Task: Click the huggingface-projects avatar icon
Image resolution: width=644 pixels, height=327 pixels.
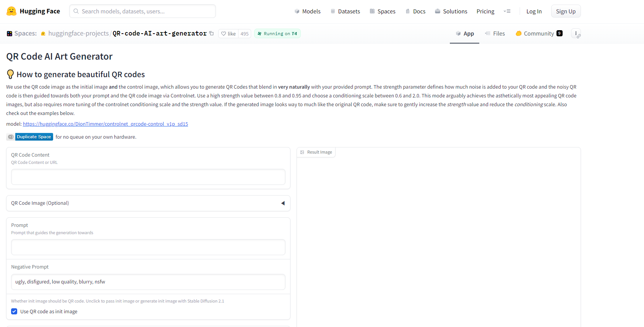Action: 43,34
